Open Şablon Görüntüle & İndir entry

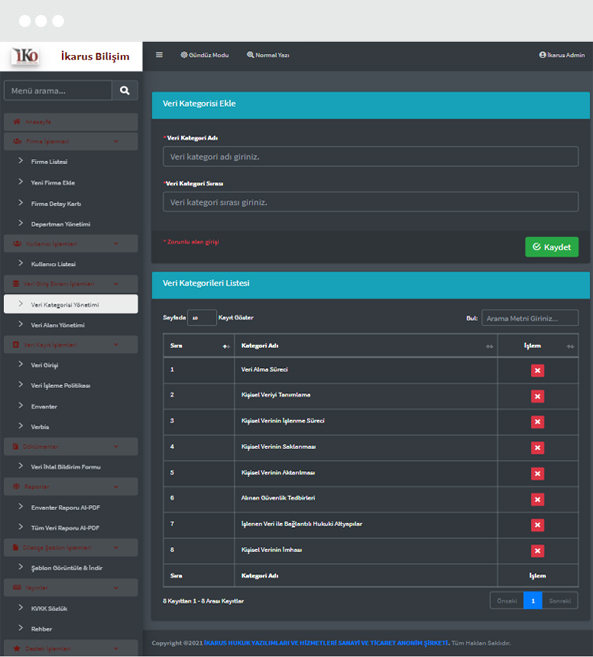click(x=67, y=568)
